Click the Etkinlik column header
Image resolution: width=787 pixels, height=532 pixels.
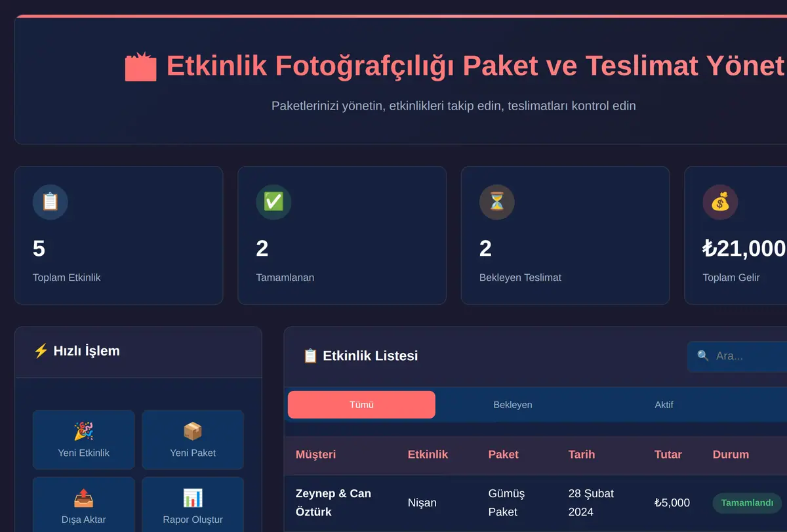(x=428, y=455)
